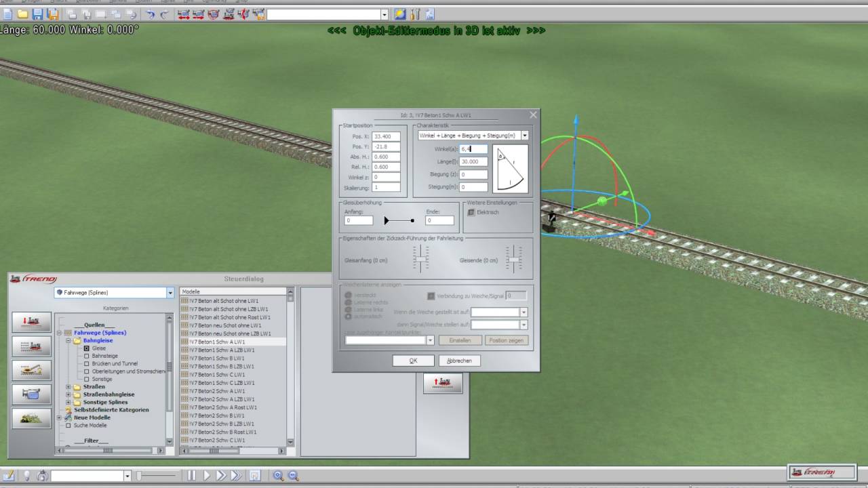The image size is (868, 488).
Task: Click the Trend logo button at bottom right
Action: [x=822, y=472]
